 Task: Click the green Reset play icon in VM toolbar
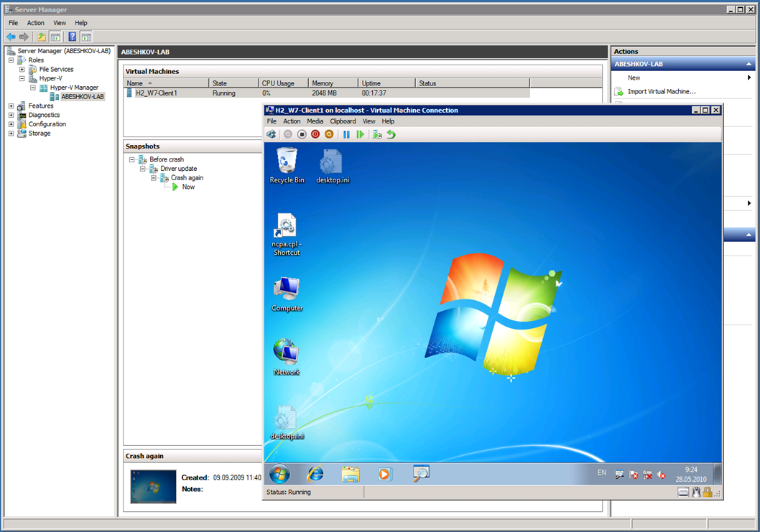pyautogui.click(x=360, y=134)
